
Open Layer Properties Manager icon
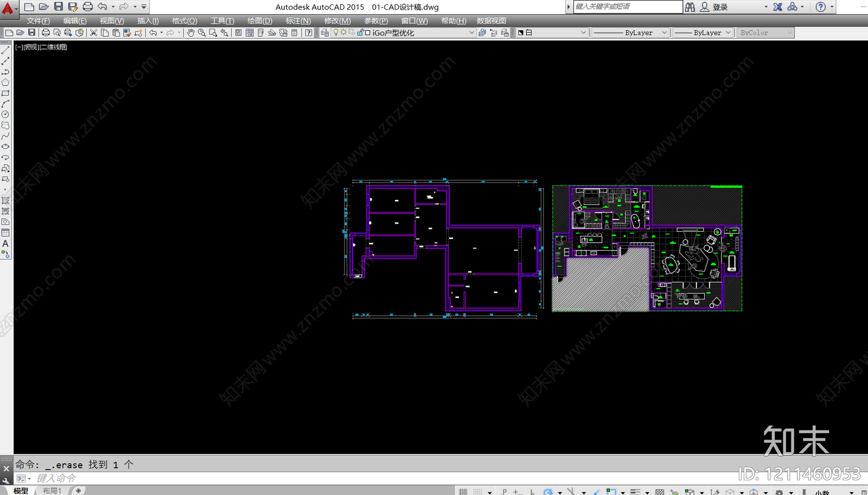[x=324, y=33]
